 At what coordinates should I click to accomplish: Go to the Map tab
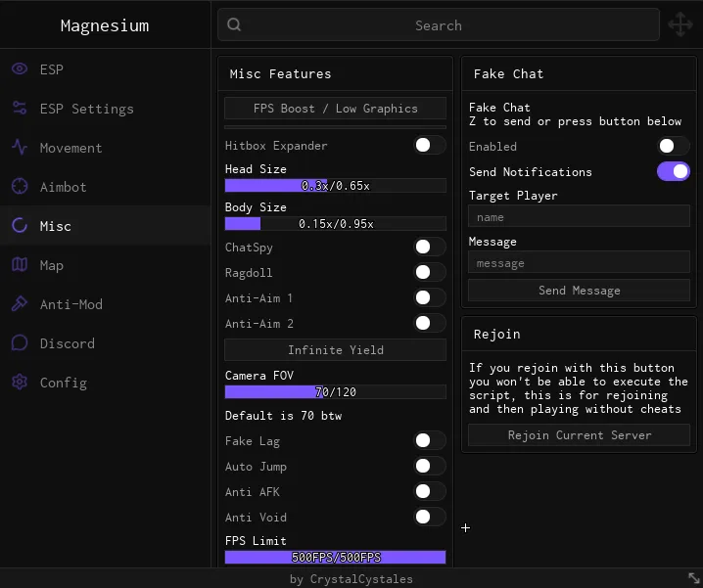point(106,265)
